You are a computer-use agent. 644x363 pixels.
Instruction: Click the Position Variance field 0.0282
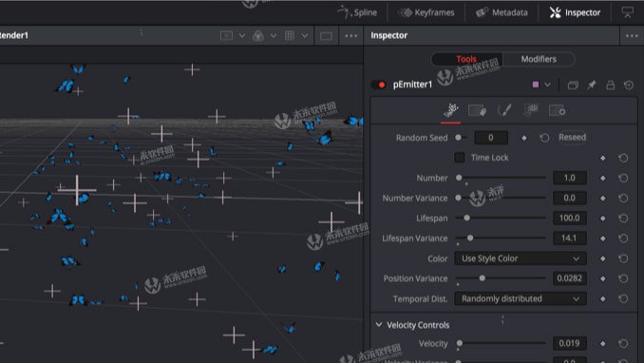[x=570, y=278]
